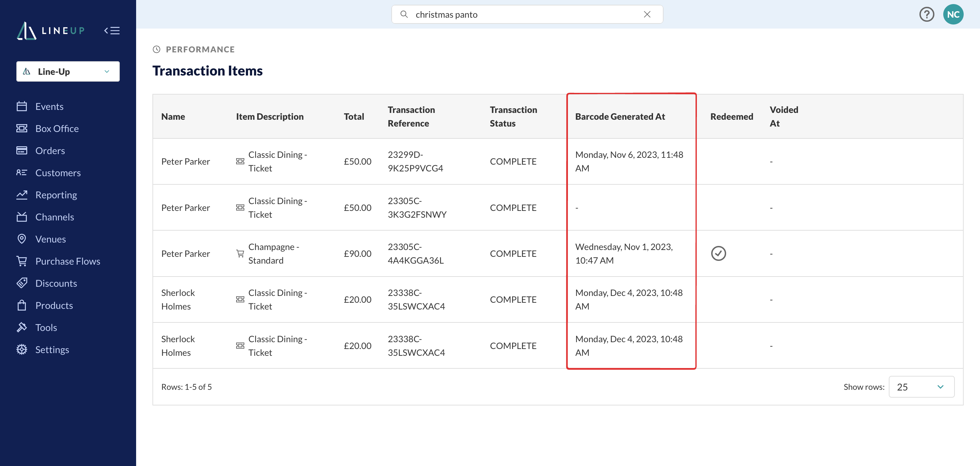Image resolution: width=980 pixels, height=466 pixels.
Task: Click the Discounts tag icon
Action: pyautogui.click(x=22, y=283)
